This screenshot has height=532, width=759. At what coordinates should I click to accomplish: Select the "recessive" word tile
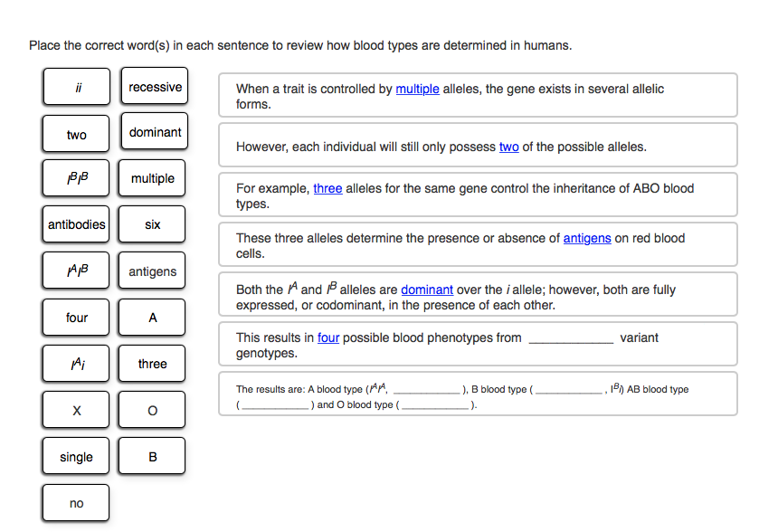click(x=154, y=87)
